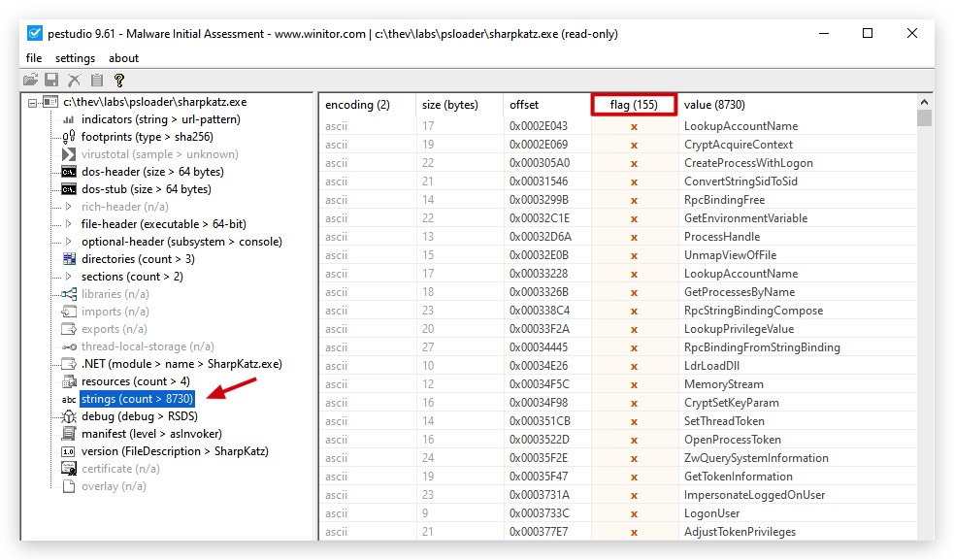Click the directories grid icon
Image resolution: width=954 pixels, height=560 pixels.
[69, 259]
